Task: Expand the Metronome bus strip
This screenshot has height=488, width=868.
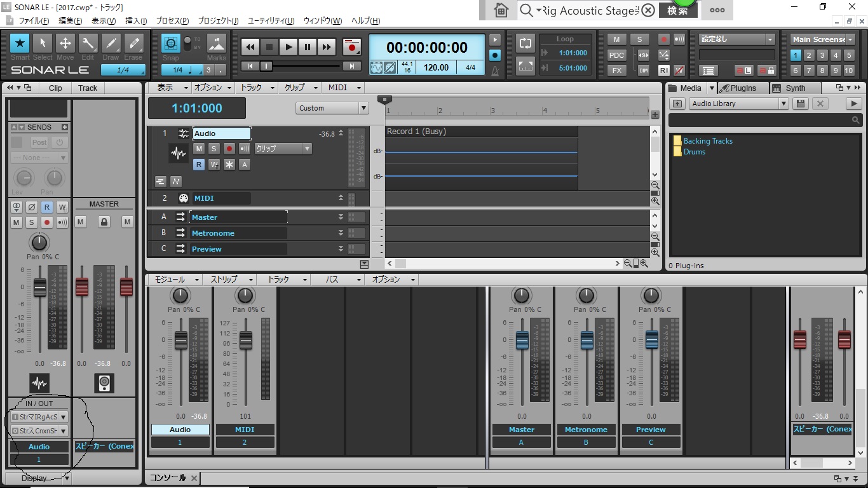Action: [341, 233]
